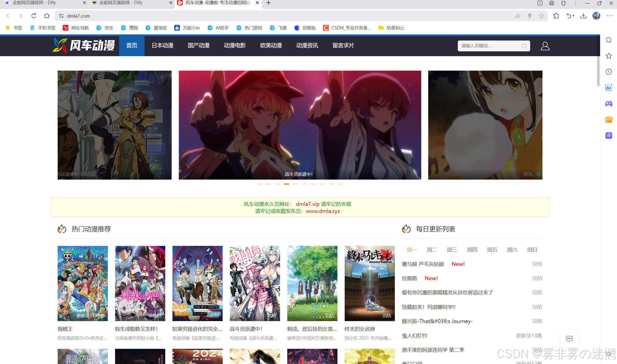
Task: Click www.dmla.xyz link in notice
Action: (x=323, y=211)
